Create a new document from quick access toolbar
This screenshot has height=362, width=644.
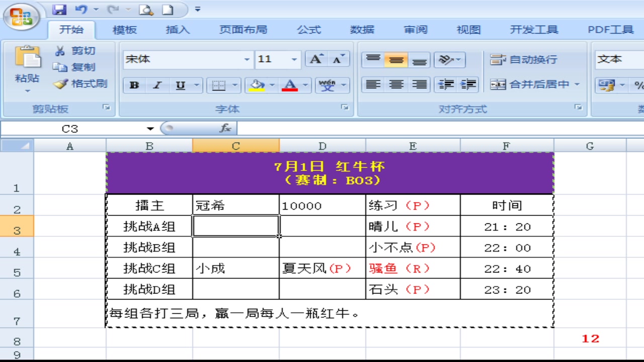pyautogui.click(x=167, y=10)
